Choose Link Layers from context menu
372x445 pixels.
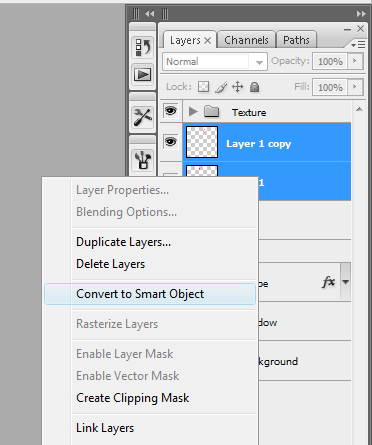click(150, 428)
